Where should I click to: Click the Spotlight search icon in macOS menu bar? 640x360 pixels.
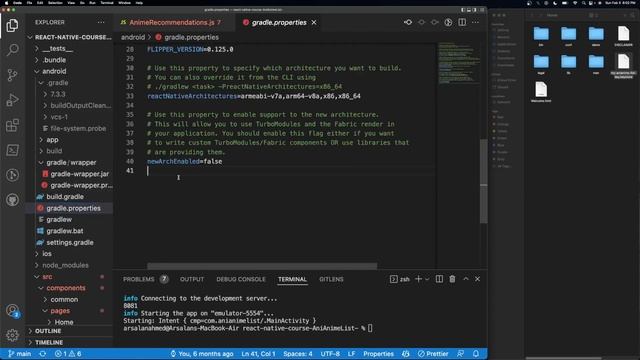coord(584,3)
